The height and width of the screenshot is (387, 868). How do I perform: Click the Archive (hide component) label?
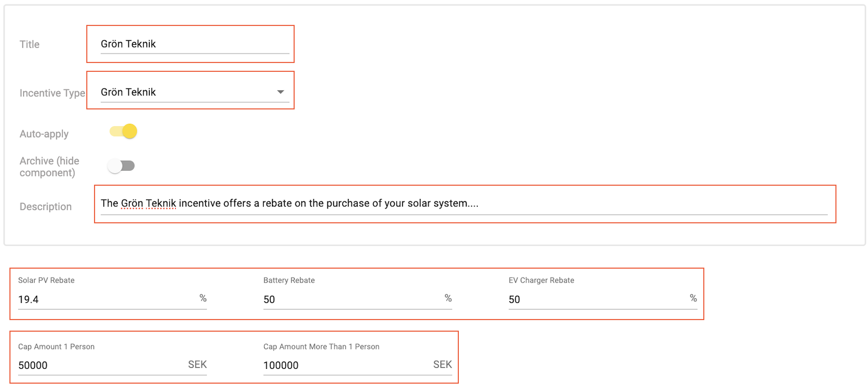49,166
